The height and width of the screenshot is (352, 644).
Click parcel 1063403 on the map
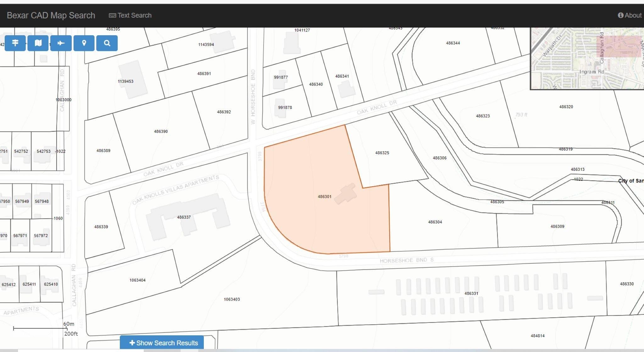click(x=232, y=299)
